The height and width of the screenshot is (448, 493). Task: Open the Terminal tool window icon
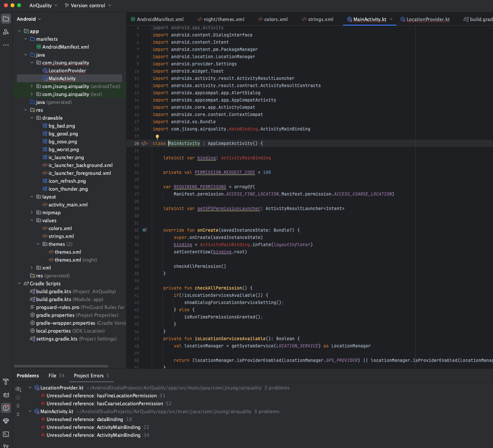6,434
